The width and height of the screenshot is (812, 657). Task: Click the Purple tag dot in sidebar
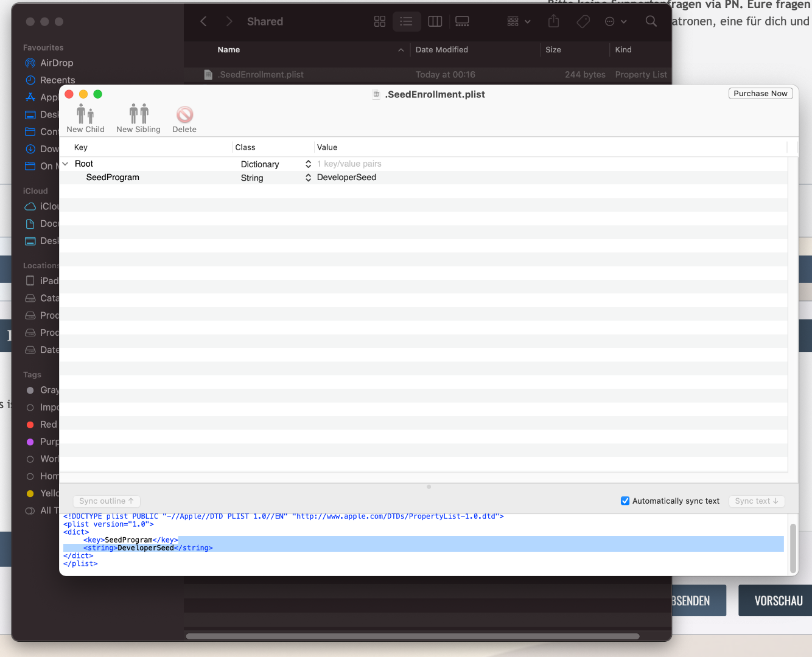coord(30,442)
